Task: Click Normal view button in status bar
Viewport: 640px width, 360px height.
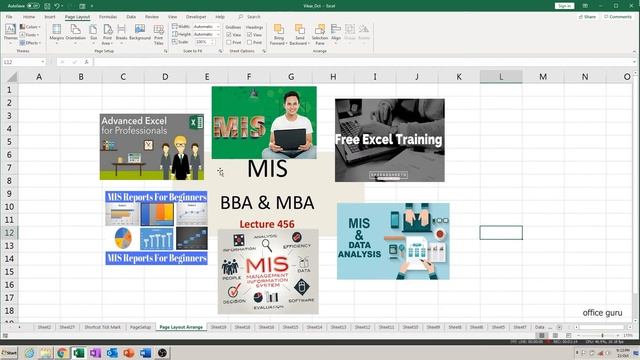Action: pyautogui.click(x=542, y=336)
